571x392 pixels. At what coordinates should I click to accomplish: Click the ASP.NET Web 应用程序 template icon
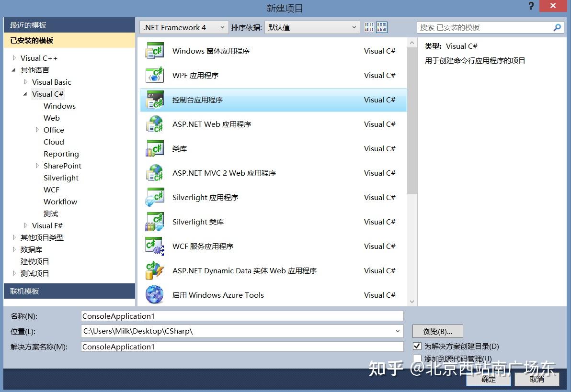(154, 124)
